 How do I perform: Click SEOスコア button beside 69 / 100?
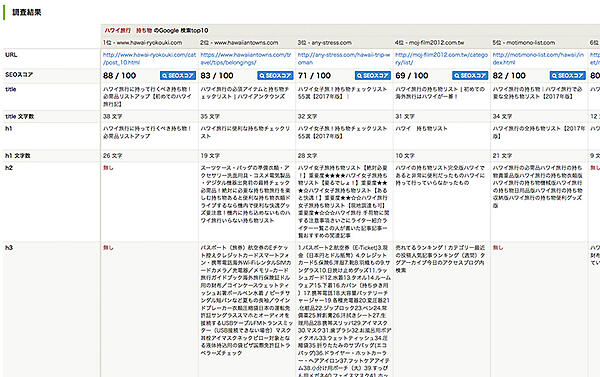[470, 75]
